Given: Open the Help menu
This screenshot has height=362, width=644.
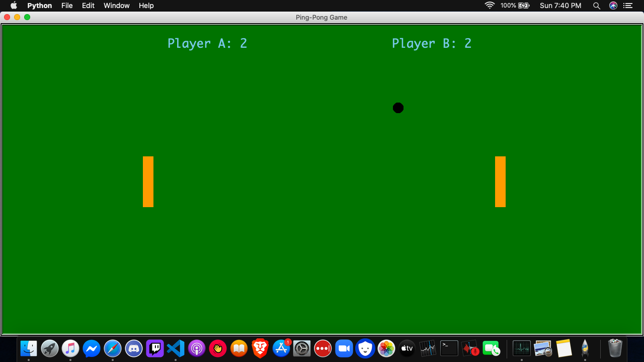Looking at the screenshot, I should [146, 6].
